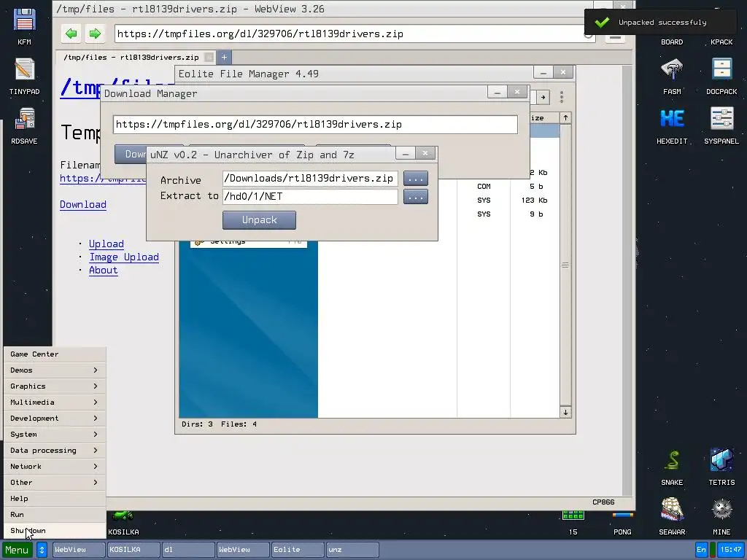Viewport: 747px width, 560px height.
Task: Open the KFM desktop icon
Action: pos(24,27)
